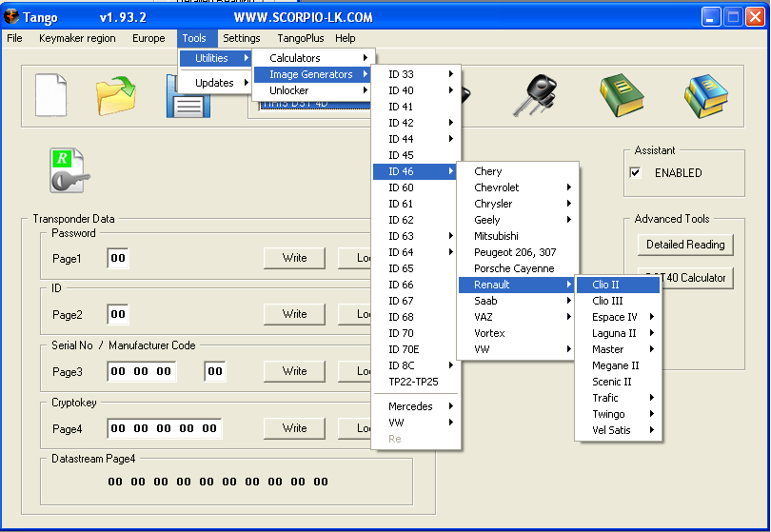Click the Page3 serial number field
This screenshot has width=771, height=532.
tap(142, 371)
